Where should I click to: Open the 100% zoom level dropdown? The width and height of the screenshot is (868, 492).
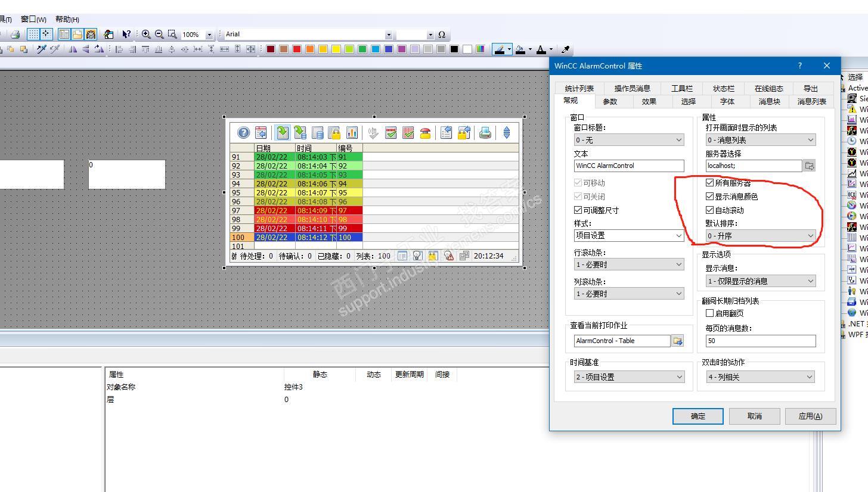(x=209, y=35)
